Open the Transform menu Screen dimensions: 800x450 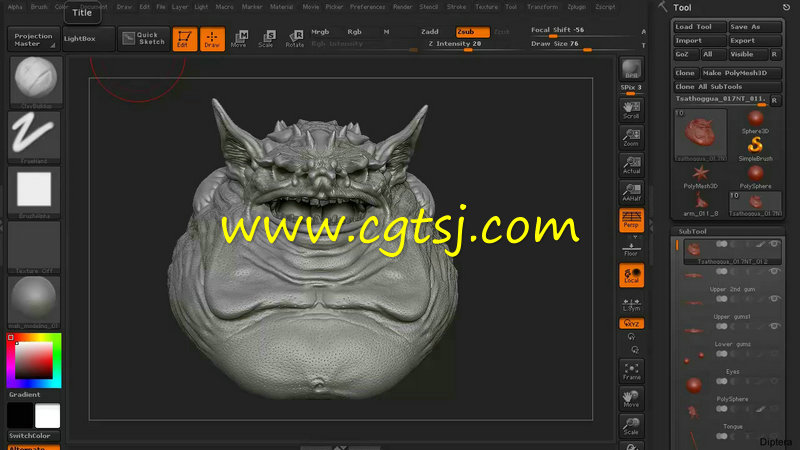click(542, 7)
